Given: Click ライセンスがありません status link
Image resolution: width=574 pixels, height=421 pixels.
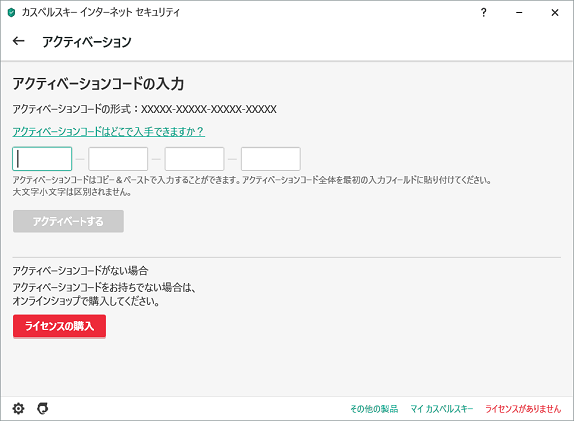Looking at the screenshot, I should (523, 409).
